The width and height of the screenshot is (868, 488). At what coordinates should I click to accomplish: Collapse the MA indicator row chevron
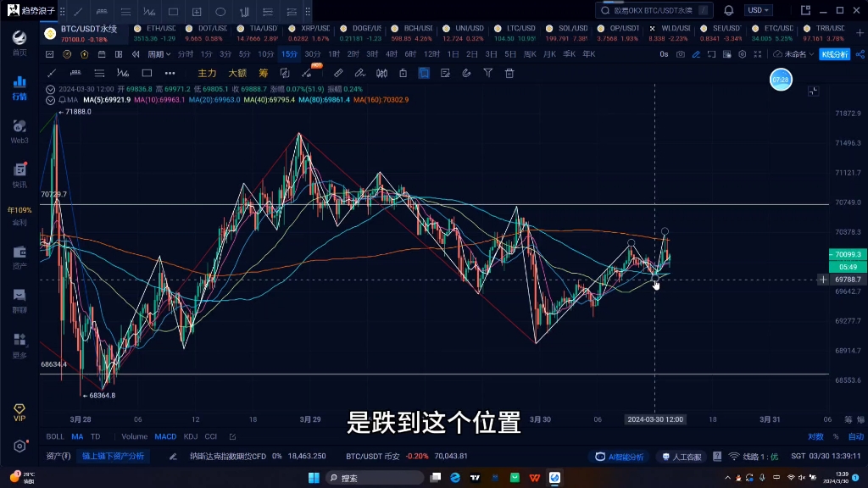click(50, 100)
